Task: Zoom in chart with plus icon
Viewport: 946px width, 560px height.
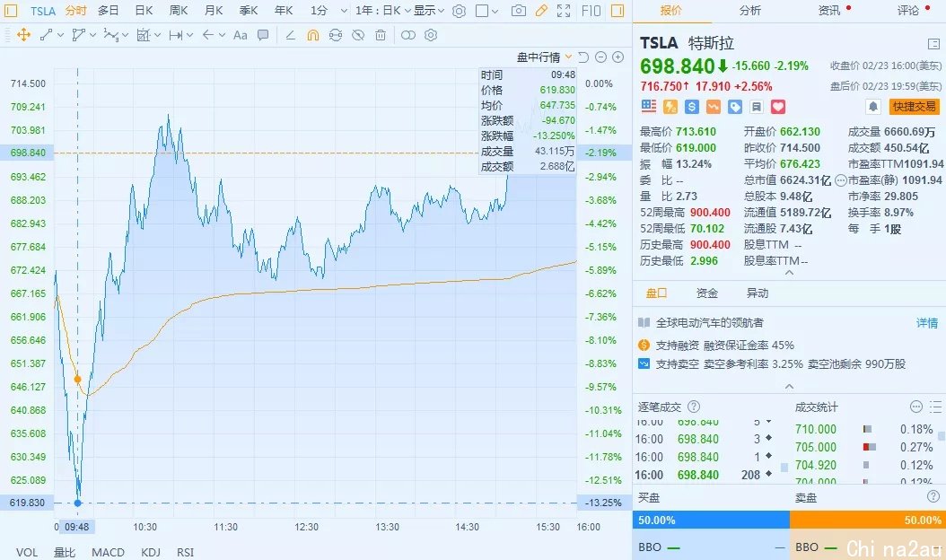Action: 618,57
